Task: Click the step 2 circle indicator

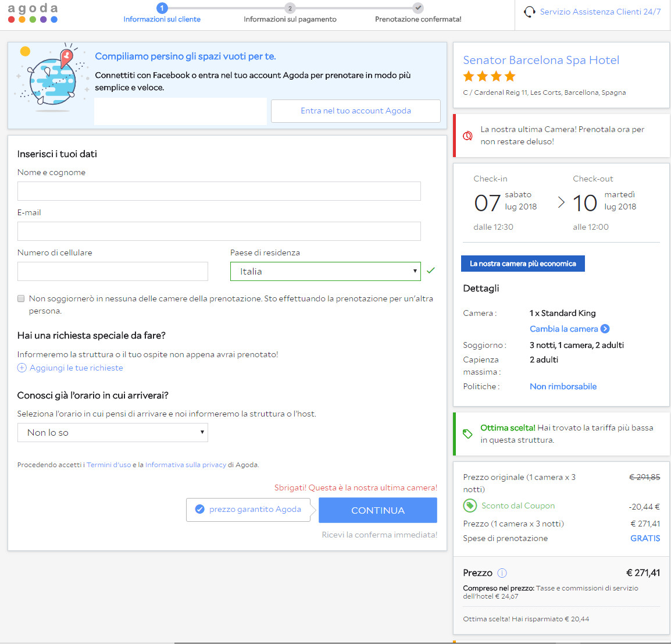Action: 290,8
